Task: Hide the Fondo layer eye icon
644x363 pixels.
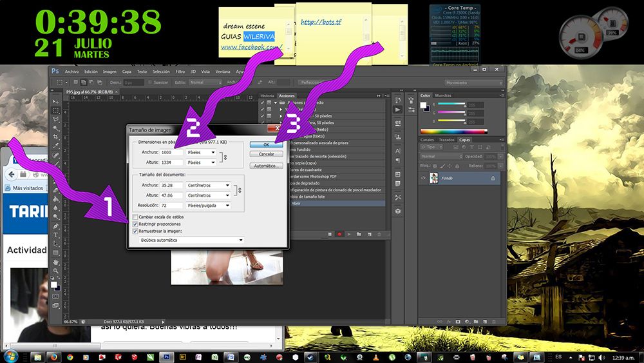Action: [x=423, y=178]
